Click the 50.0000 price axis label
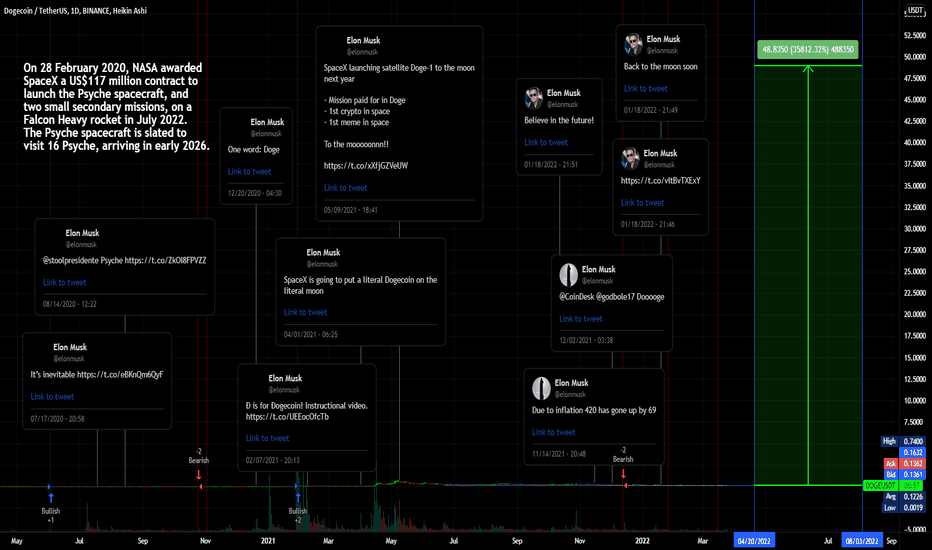Viewport: 932px width, 550px height. [915, 57]
